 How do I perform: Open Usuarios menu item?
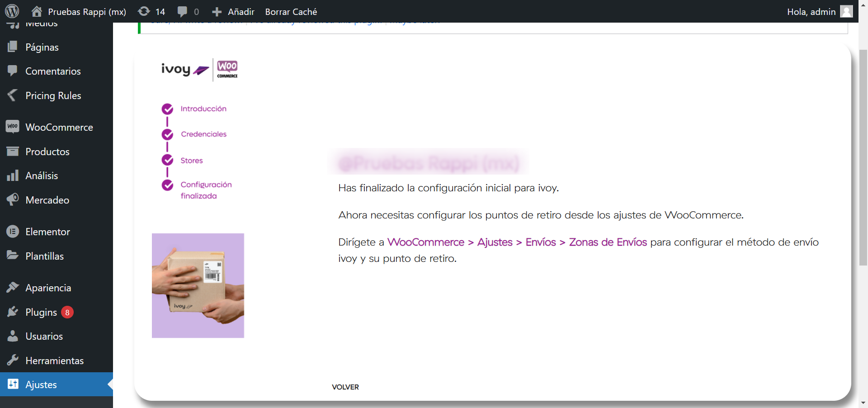pos(44,336)
